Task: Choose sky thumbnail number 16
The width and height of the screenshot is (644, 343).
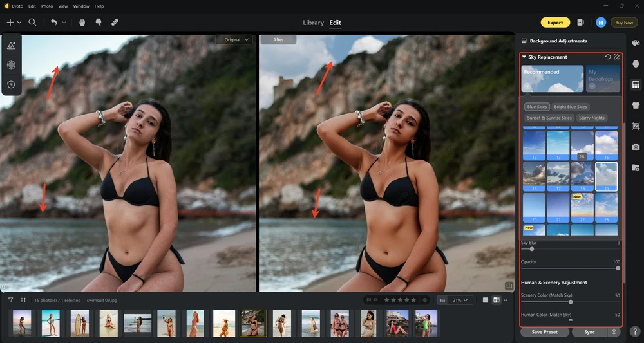Action: coord(535,176)
